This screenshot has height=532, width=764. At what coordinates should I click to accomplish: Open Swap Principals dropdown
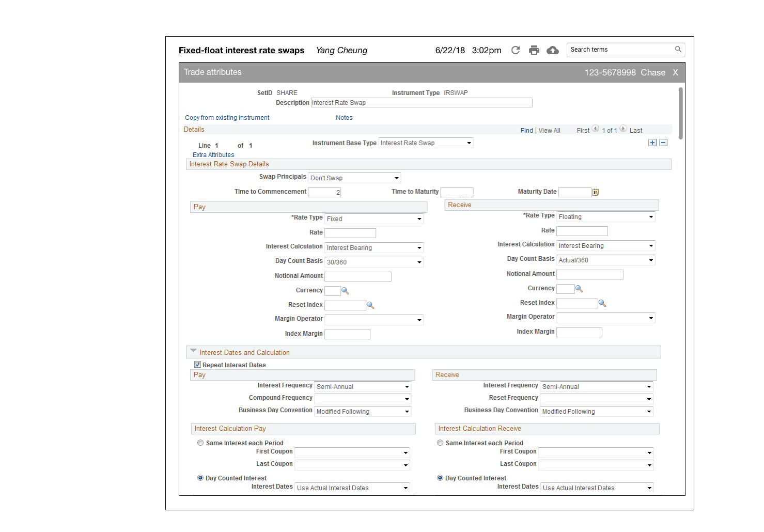[354, 178]
